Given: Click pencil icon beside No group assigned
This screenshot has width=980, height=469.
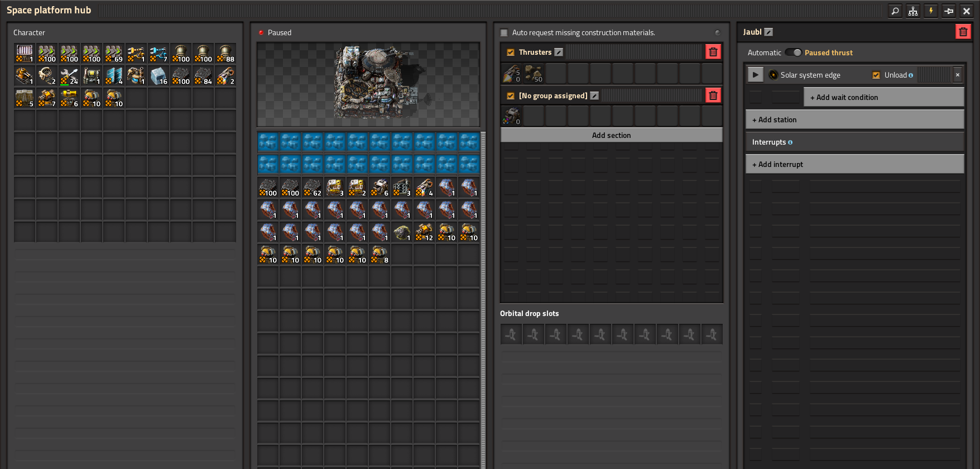Looking at the screenshot, I should tap(594, 96).
